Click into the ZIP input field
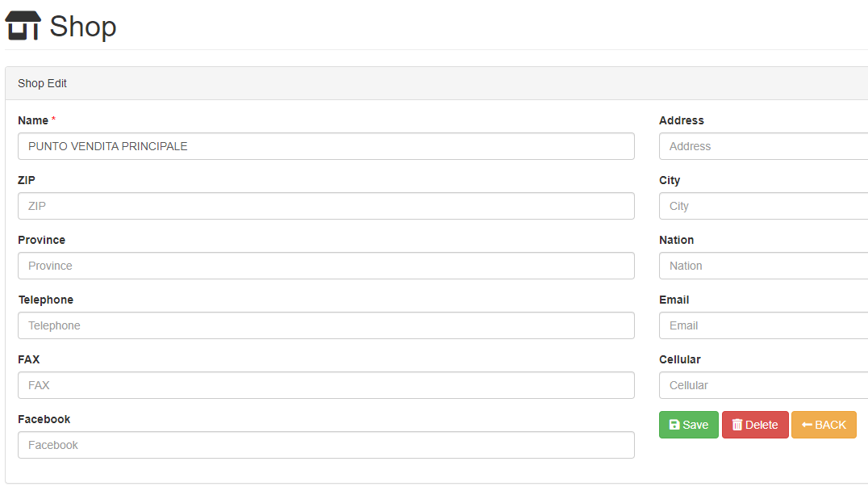Screen dimensions: 868x495 pos(326,206)
